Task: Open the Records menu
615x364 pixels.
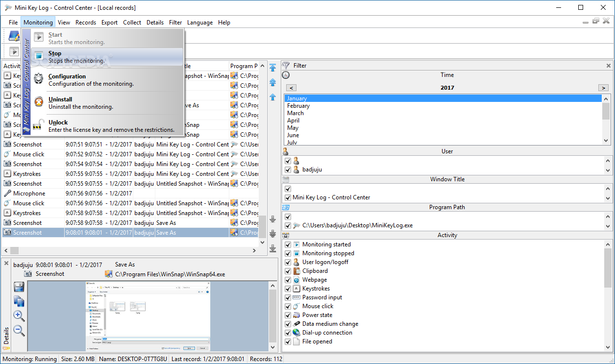Action: (86, 23)
